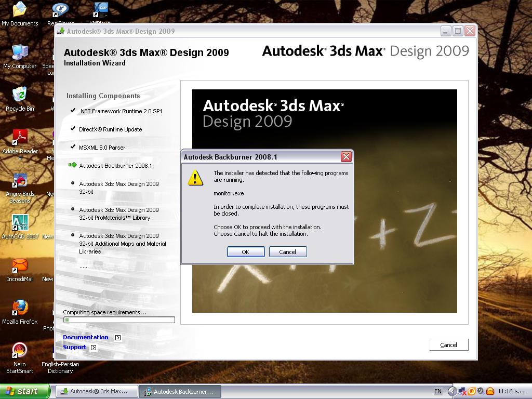Click the EN language indicator in the taskbar
Image resolution: width=532 pixels, height=399 pixels.
(x=437, y=392)
